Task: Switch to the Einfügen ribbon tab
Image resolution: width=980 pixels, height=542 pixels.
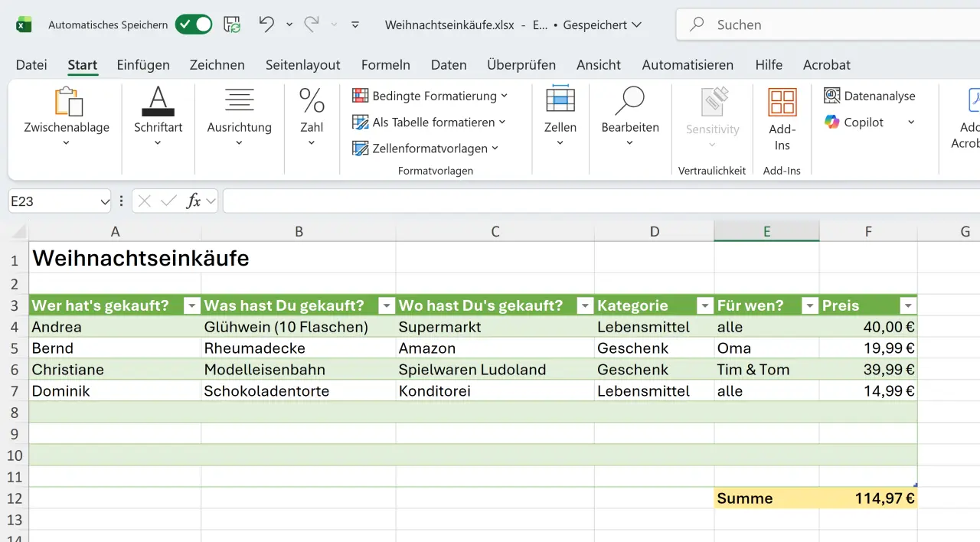Action: [142, 65]
